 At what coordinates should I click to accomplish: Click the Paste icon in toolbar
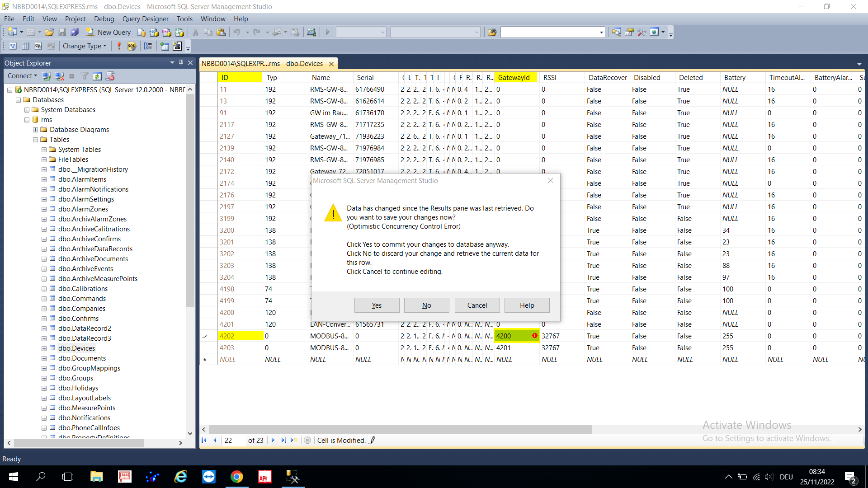coord(221,32)
